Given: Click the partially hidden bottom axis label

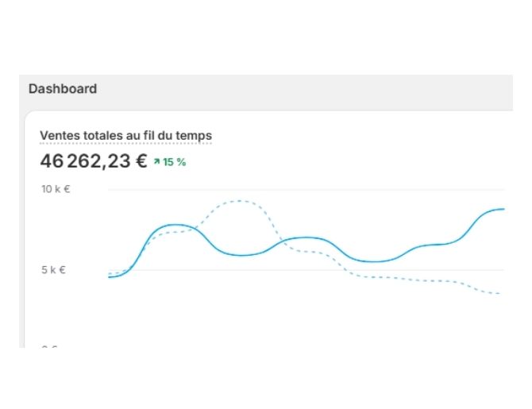Looking at the screenshot, I should click(x=49, y=346).
